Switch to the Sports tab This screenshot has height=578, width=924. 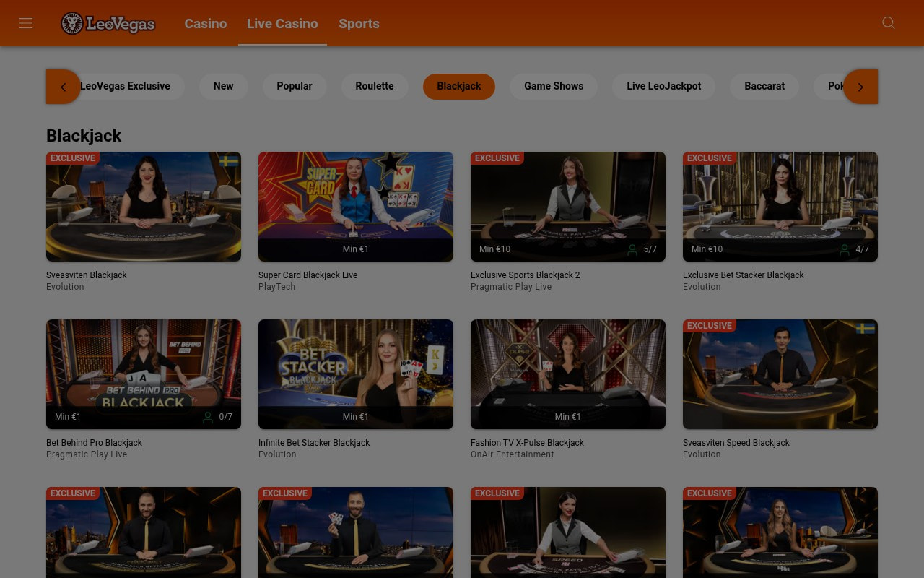click(x=359, y=24)
